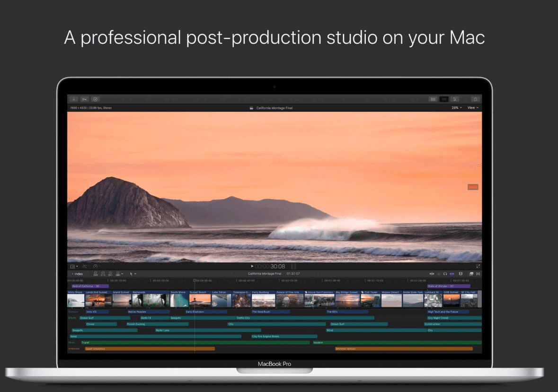Select the Traffic City effects clip
This screenshot has height=392, width=558.
[305, 318]
